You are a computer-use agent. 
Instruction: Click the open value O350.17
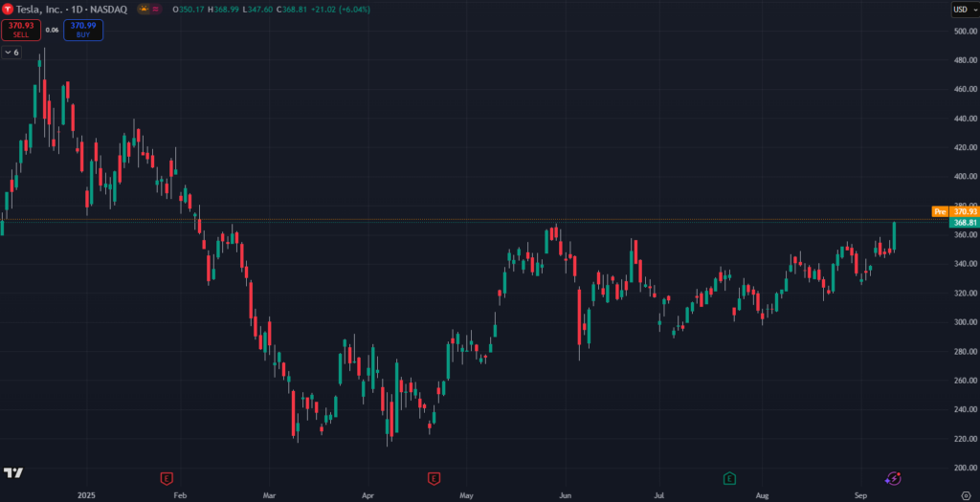tap(189, 10)
